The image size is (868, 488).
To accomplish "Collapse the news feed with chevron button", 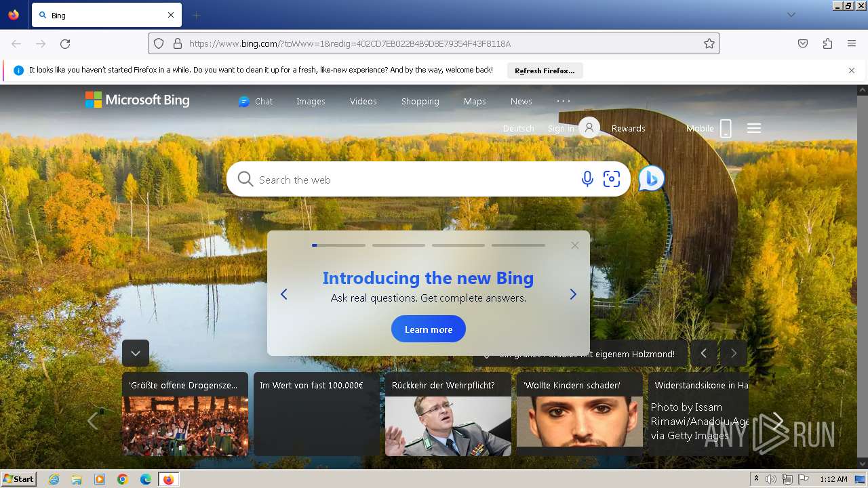I will coord(136,353).
